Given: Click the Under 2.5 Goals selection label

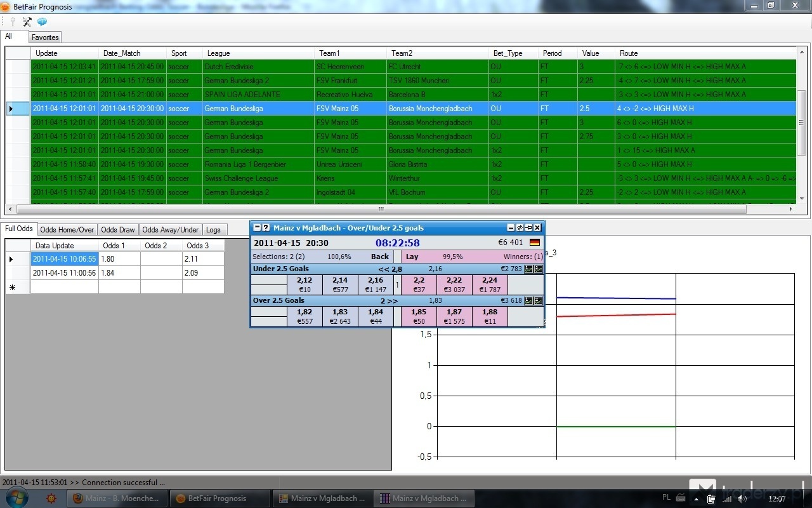Looking at the screenshot, I should (280, 269).
